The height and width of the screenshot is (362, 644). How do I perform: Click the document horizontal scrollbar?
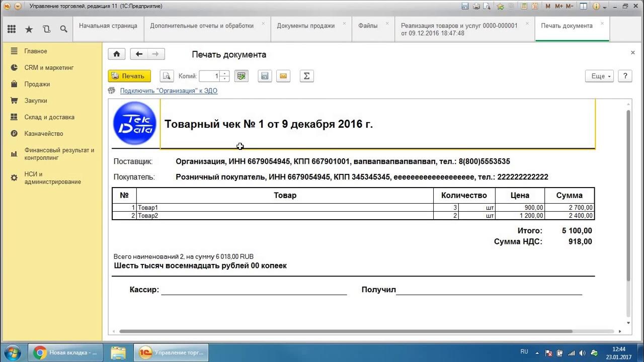[346, 332]
